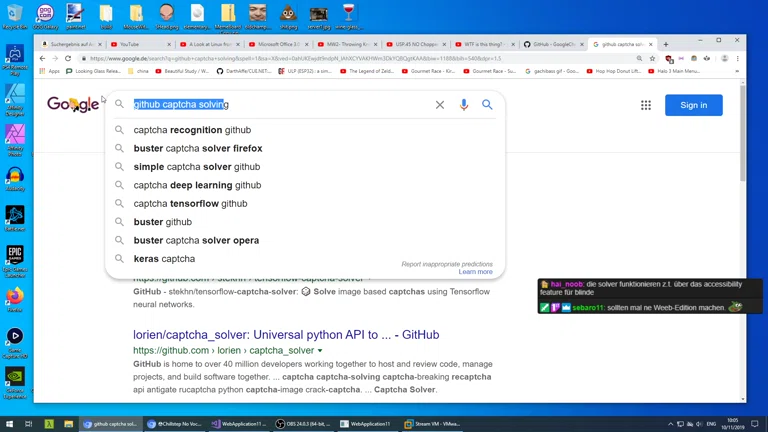Screen dimensions: 768x432
Task: Open the Windows Start menu
Action: [9, 424]
